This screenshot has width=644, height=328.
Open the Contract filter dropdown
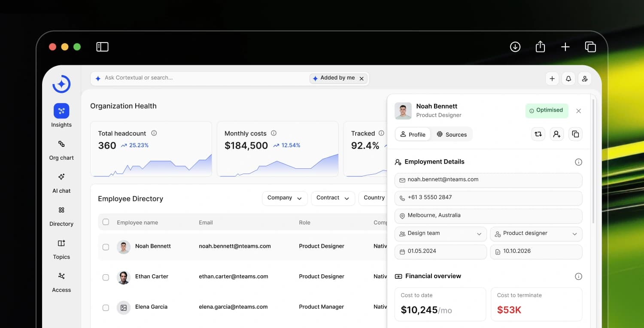[x=333, y=198]
